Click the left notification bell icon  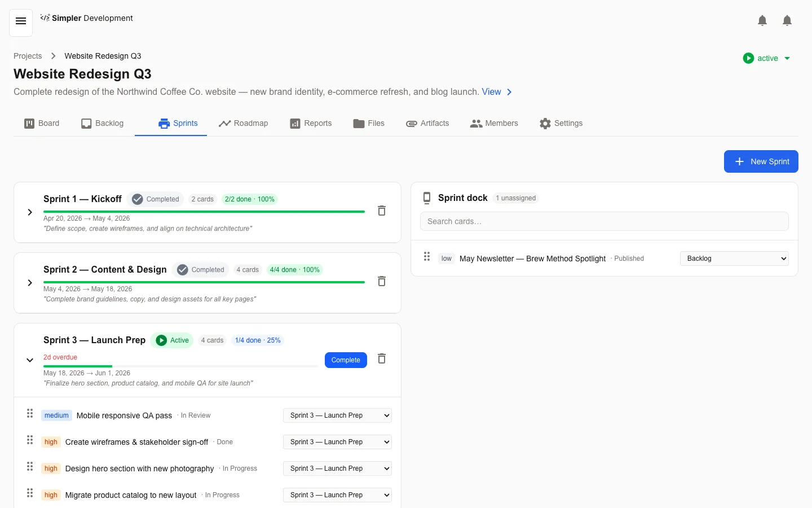pos(762,21)
